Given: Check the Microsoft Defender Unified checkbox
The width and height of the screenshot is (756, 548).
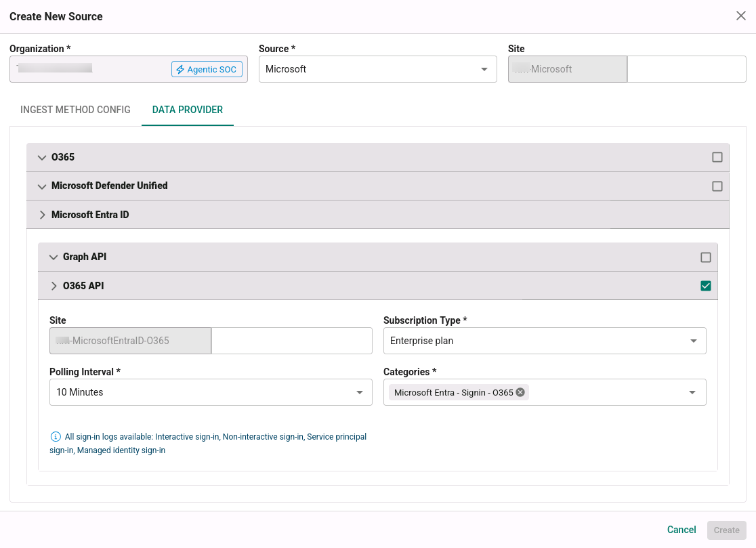Looking at the screenshot, I should pos(717,186).
